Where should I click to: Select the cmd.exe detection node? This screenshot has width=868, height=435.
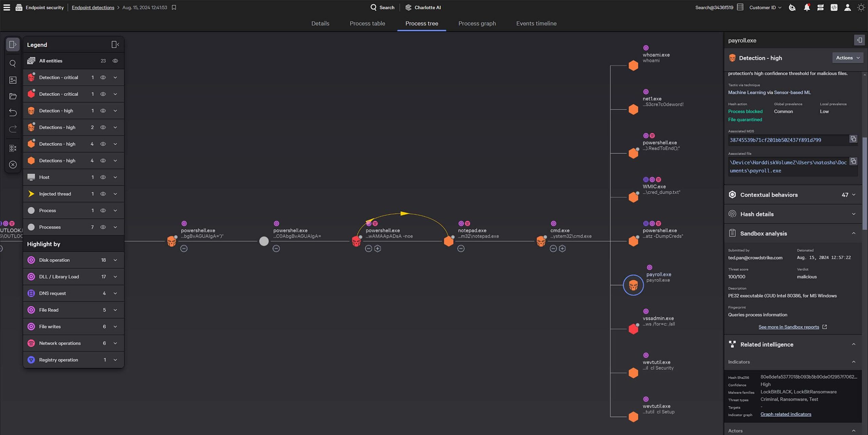[x=541, y=241]
